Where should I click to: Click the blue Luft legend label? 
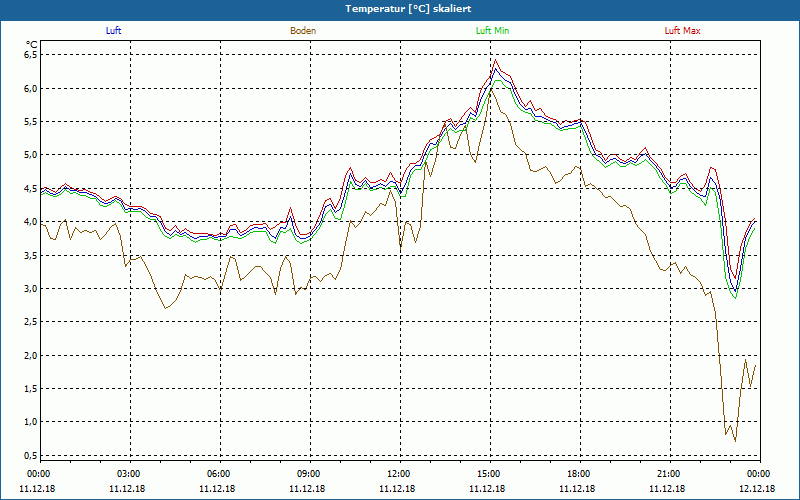[x=113, y=31]
